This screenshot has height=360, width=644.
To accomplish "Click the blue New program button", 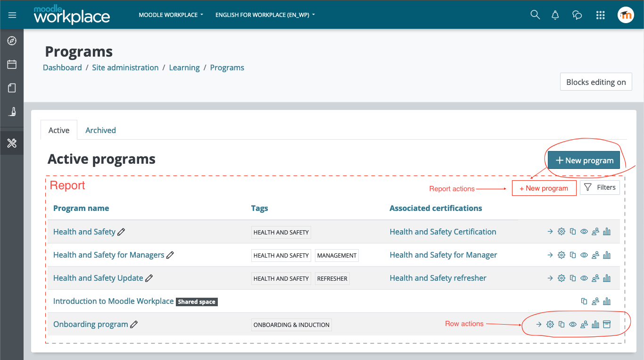I will (584, 160).
